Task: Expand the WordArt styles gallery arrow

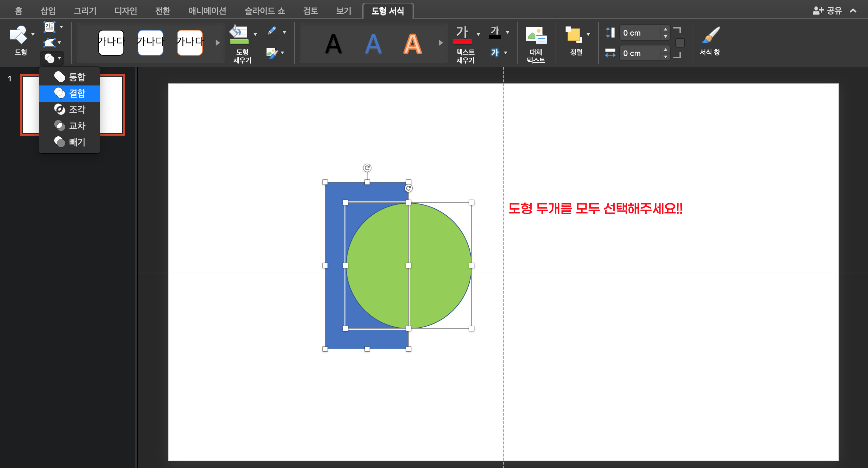Action: 440,43
